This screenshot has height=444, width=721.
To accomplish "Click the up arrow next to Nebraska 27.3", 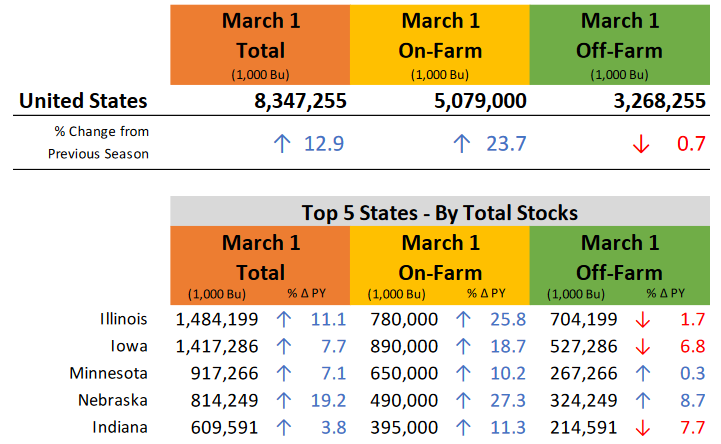I will coord(463,401).
